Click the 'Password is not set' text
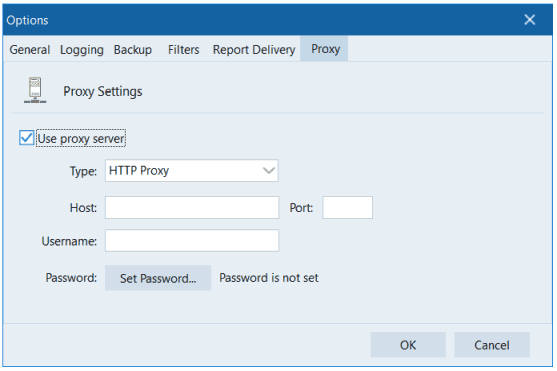The height and width of the screenshot is (371, 557). [x=269, y=278]
